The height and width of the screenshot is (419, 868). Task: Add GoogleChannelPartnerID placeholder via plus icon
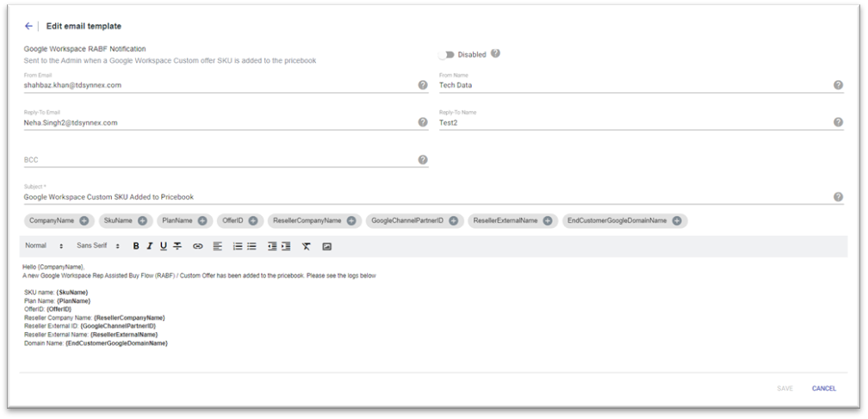click(453, 220)
